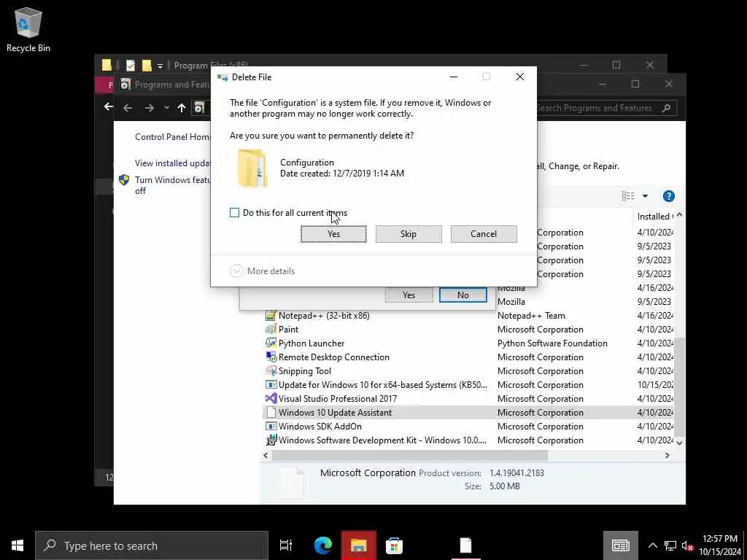This screenshot has height=560, width=747.
Task: Open 'Turn Windows features on or off' link
Action: 172,185
